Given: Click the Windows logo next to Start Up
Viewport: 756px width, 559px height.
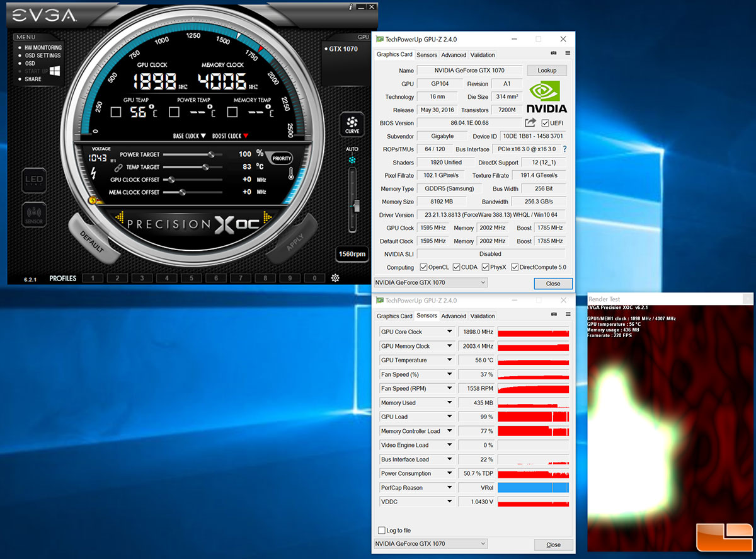Looking at the screenshot, I should (54, 71).
